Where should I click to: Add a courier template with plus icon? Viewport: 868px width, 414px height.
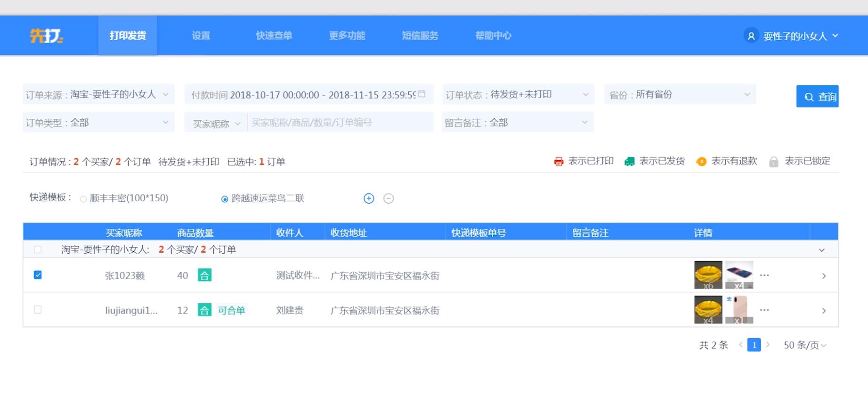[369, 199]
